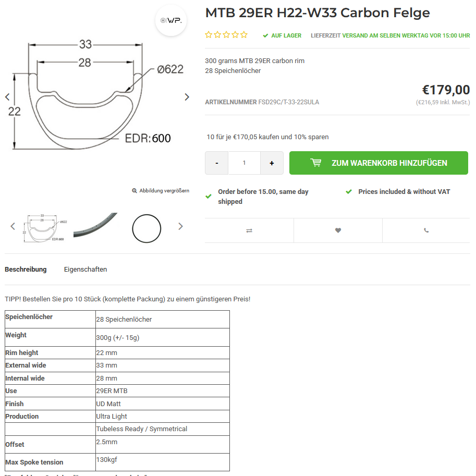Increase quantity with plus button
This screenshot has width=476, height=476.
click(x=272, y=163)
